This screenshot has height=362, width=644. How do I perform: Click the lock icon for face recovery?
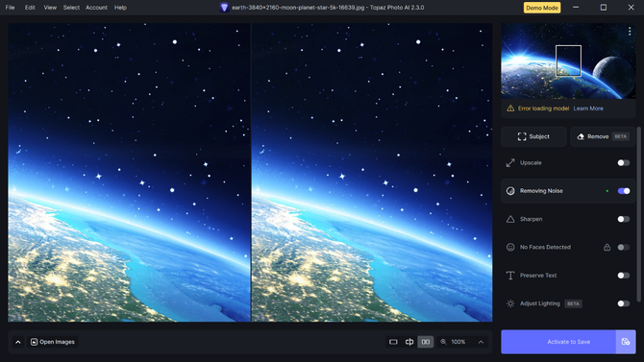point(607,247)
